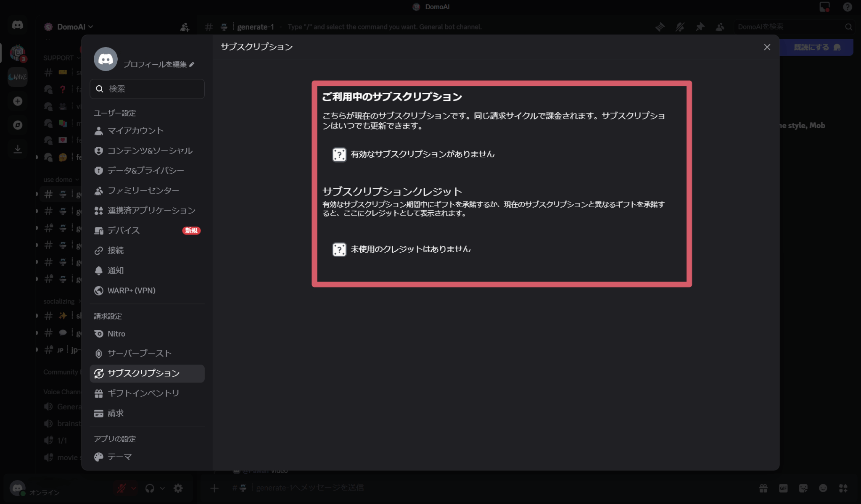Click the help question mark icon

848,7
